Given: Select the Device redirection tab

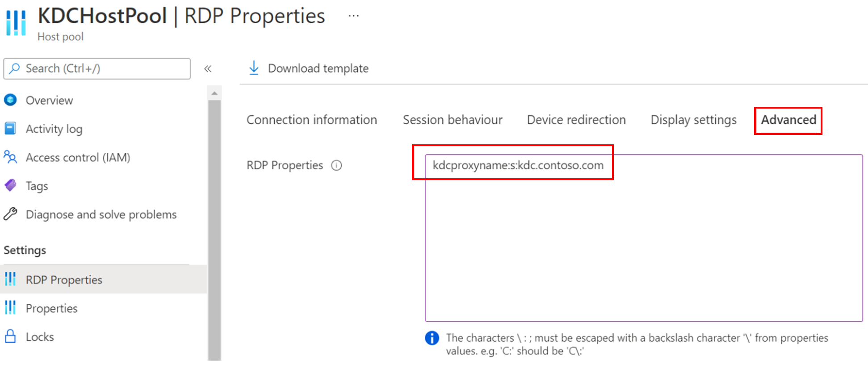Looking at the screenshot, I should point(576,120).
